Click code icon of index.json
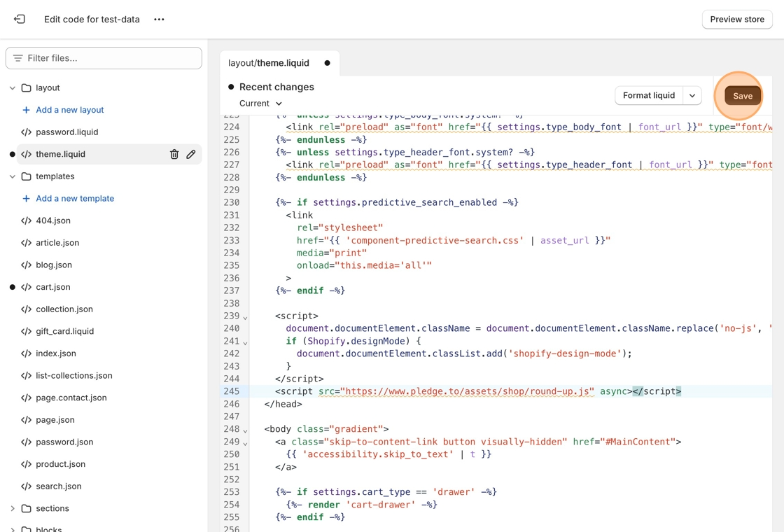This screenshot has height=532, width=784. pos(26,353)
